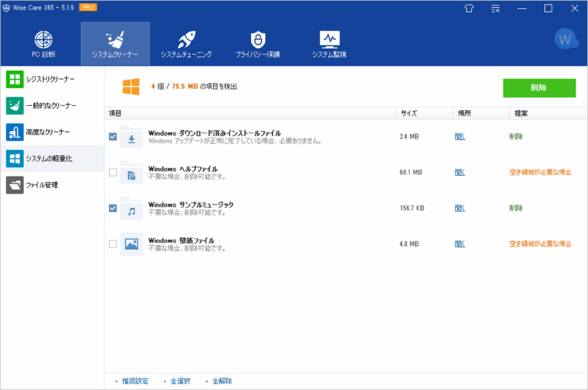Screen dimensions: 588x390
Task: Open プライバシー保護 shield tab
Action: (x=258, y=44)
